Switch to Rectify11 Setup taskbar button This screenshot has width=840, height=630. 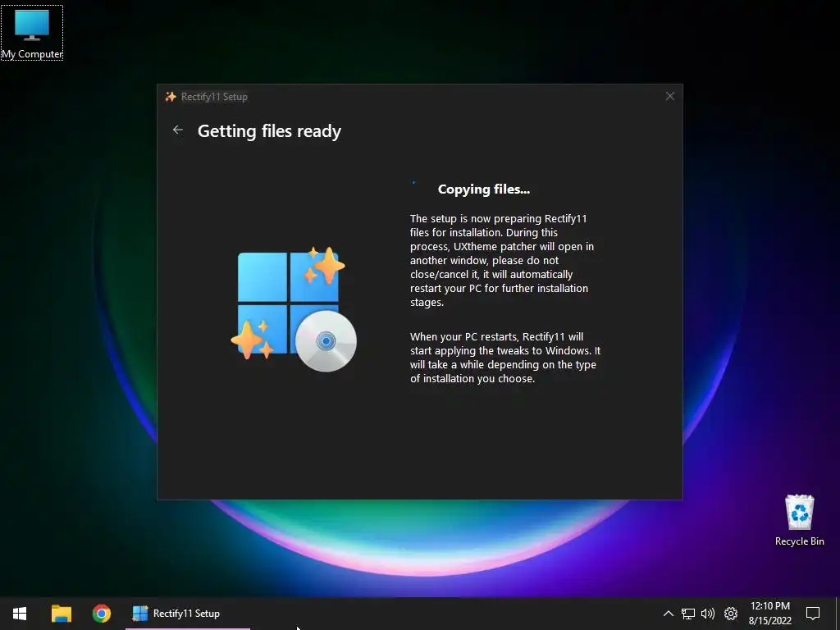[188, 614]
